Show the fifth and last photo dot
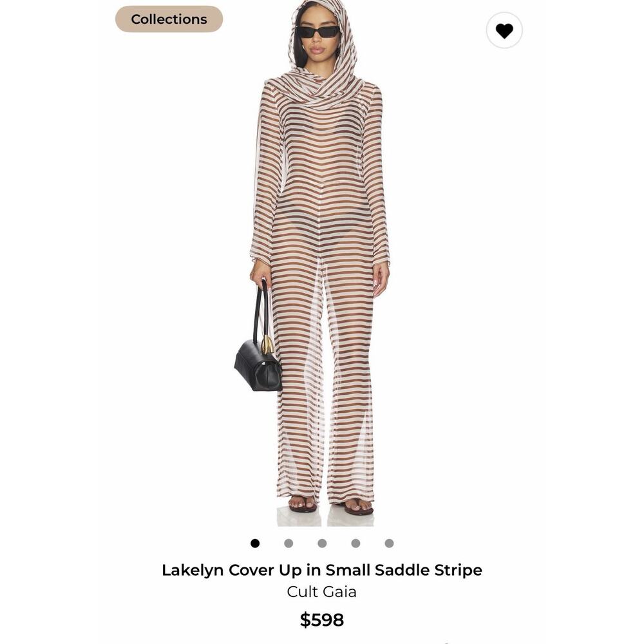644x644 pixels. [390, 544]
